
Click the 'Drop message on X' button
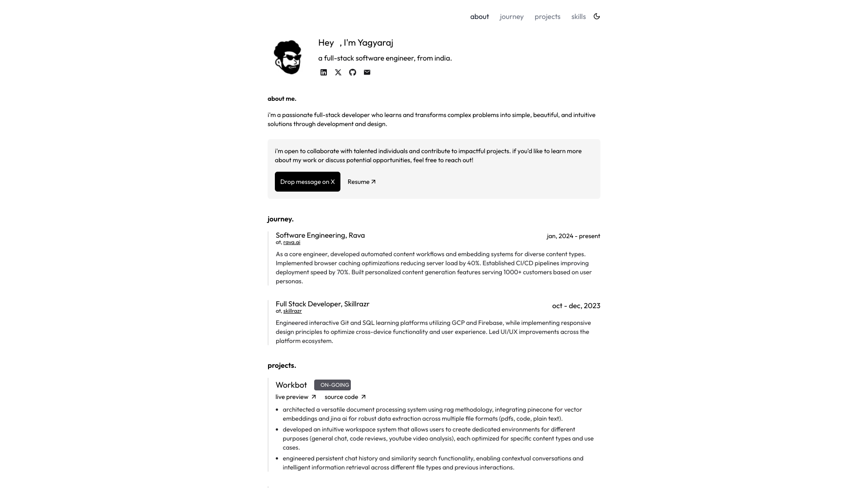307,181
